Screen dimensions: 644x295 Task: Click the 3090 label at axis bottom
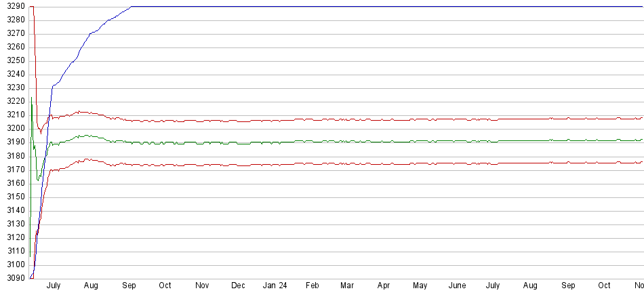pyautogui.click(x=15, y=279)
